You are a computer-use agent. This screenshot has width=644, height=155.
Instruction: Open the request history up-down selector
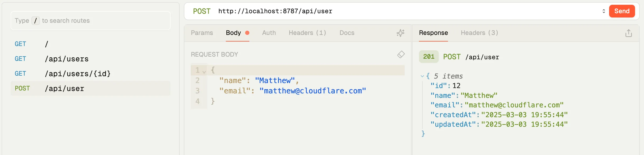(604, 11)
